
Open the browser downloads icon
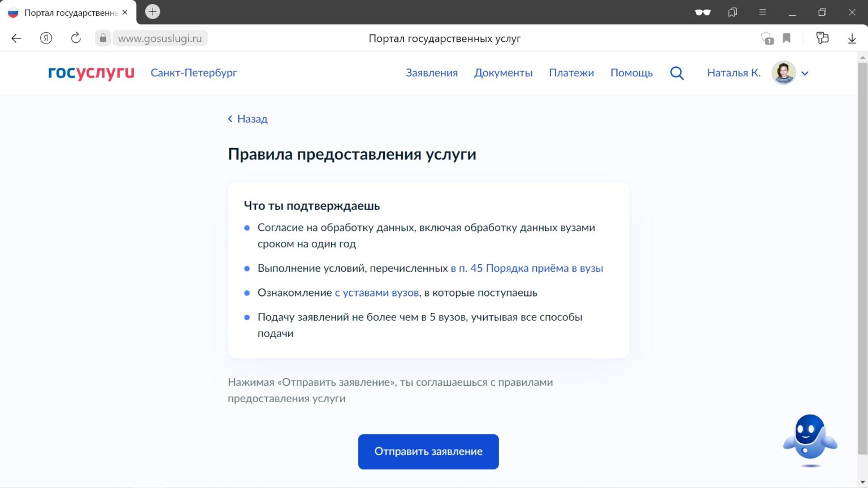(852, 38)
